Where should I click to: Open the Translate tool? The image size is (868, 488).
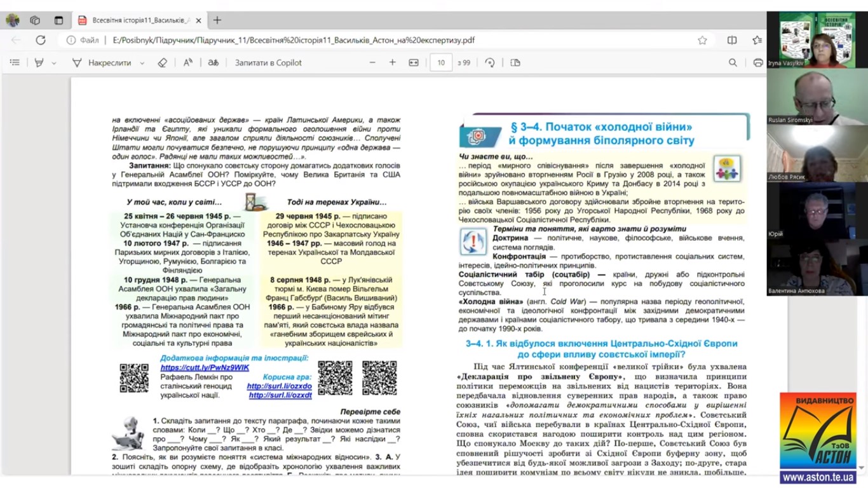pyautogui.click(x=214, y=63)
